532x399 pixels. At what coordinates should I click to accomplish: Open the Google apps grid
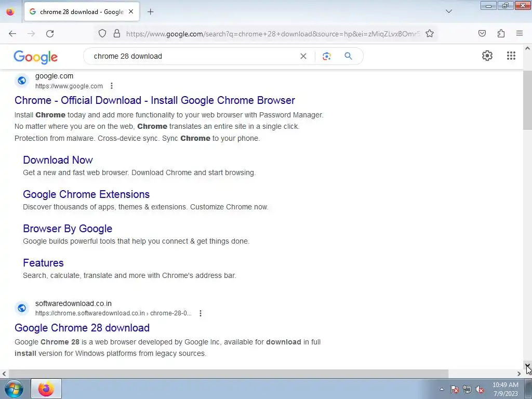pos(511,56)
